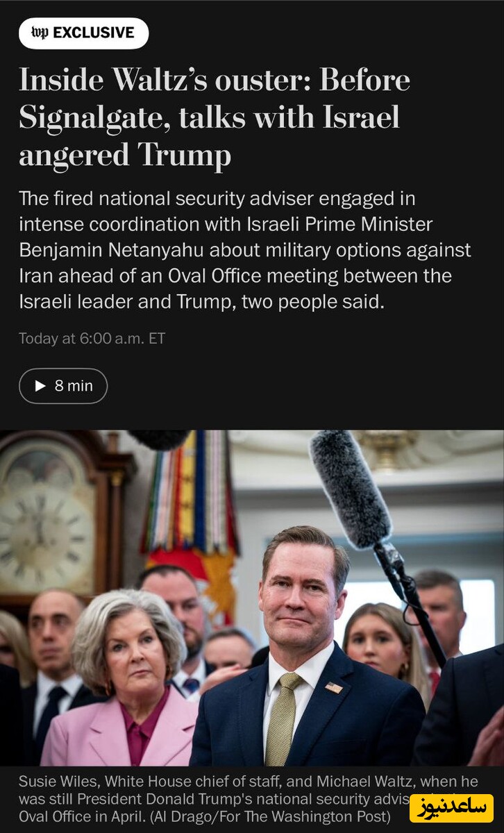This screenshot has height=833, width=504.
Task: Click 'angered Trump' in the headline
Action: (x=125, y=155)
